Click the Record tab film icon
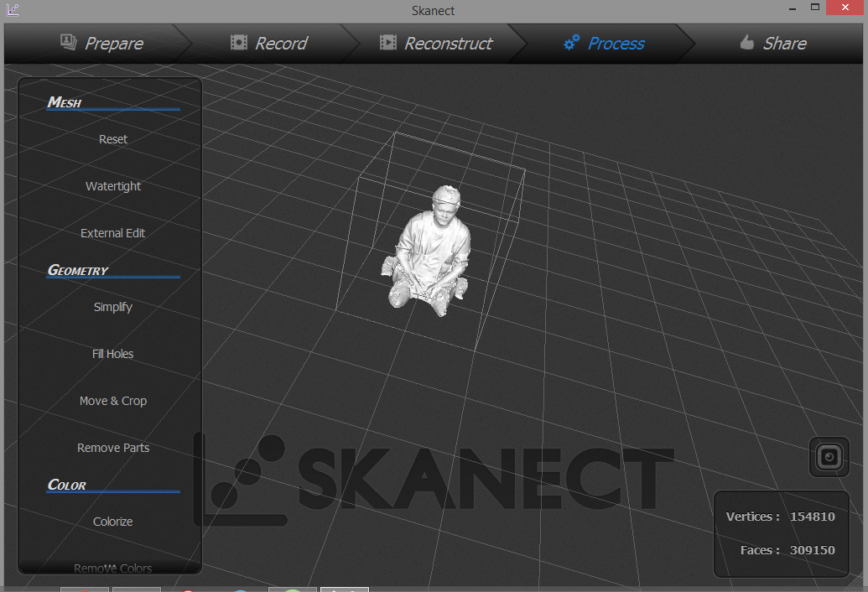The image size is (868, 592). tap(238, 42)
